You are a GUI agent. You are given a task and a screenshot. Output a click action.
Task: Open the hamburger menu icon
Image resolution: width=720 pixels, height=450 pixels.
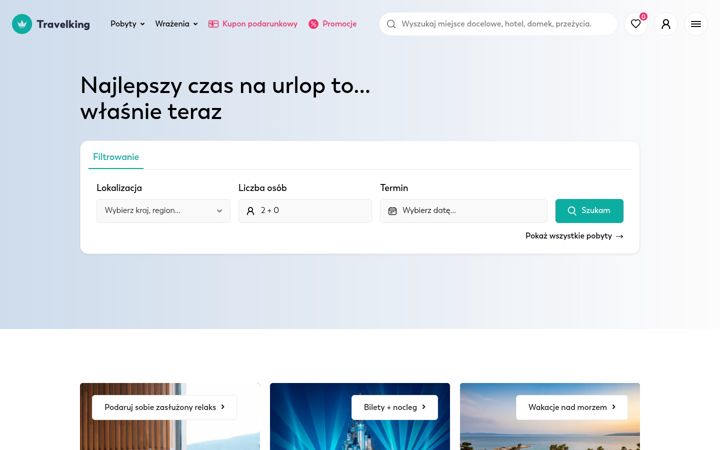coord(696,24)
